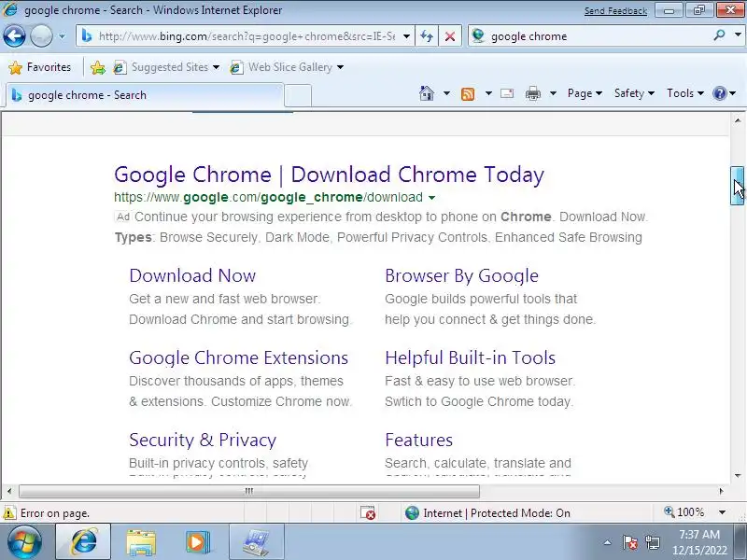Refresh the page with the Refresh button
Viewport: 747px width, 560px height.
point(427,36)
